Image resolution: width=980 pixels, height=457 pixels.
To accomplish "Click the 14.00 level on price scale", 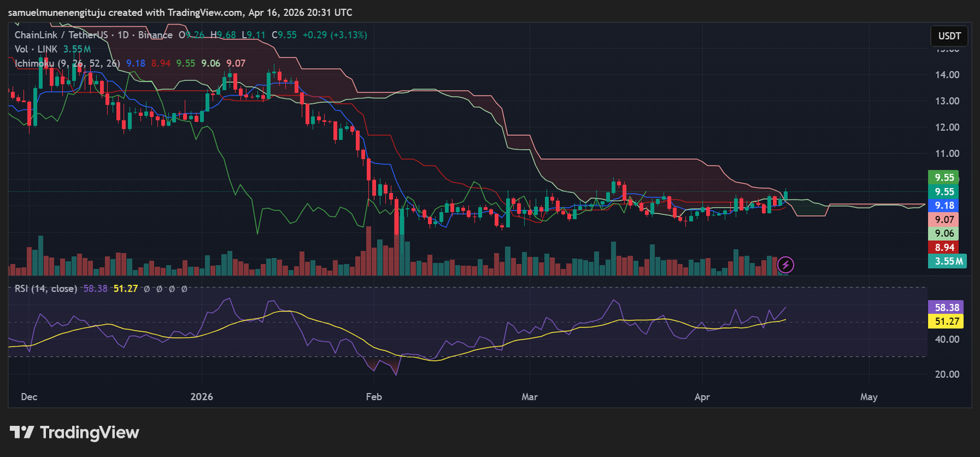I will [x=947, y=75].
